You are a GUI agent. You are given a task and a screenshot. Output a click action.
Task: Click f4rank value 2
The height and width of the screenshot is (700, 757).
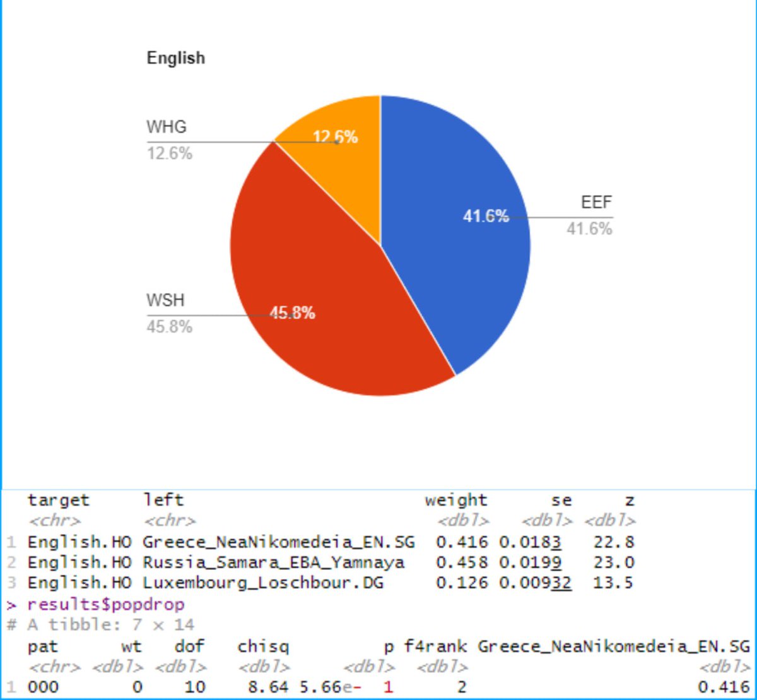462,687
